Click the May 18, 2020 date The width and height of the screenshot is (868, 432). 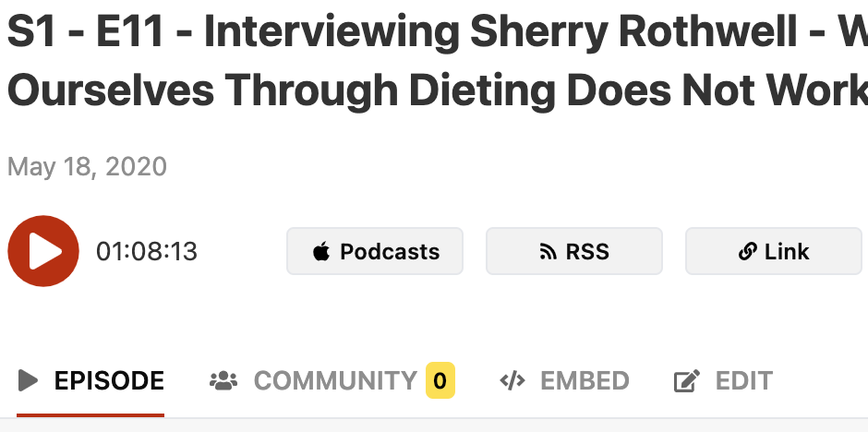pyautogui.click(x=88, y=167)
